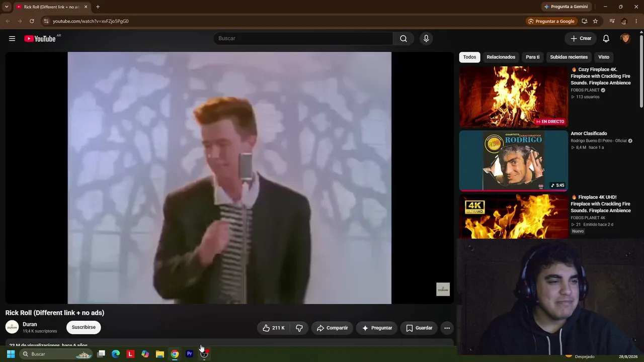Click the Chrome address bar URL
This screenshot has height=362, width=644.
pyautogui.click(x=91, y=21)
